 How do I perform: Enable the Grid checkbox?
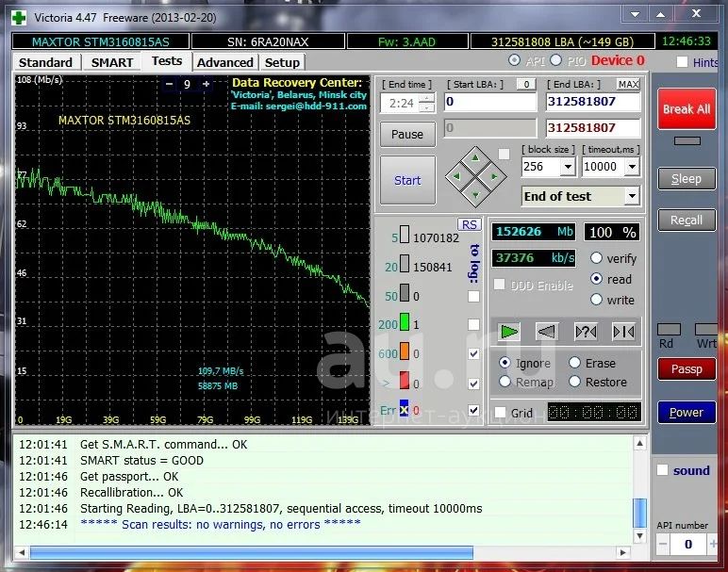[501, 413]
